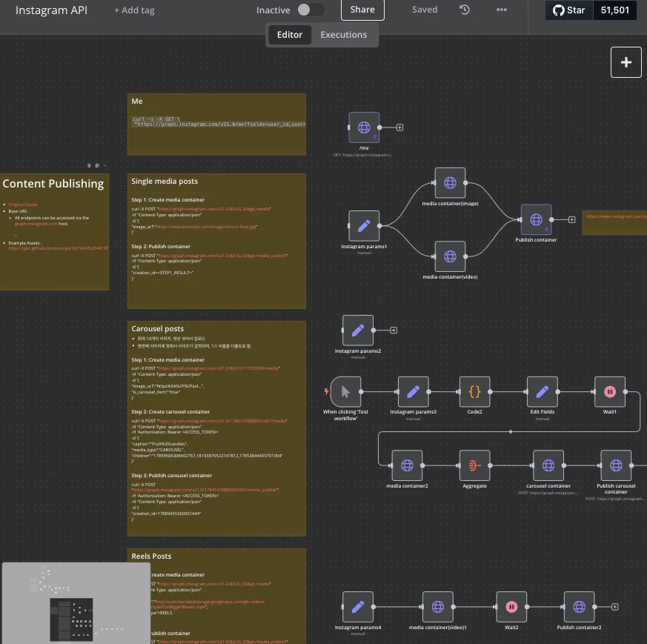Screen dimensions: 647x644
Task: Click the graph.instagram.com host link
Action: click(x=36, y=224)
